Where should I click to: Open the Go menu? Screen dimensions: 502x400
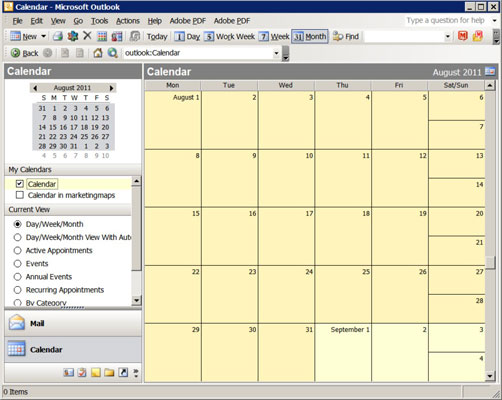(78, 21)
